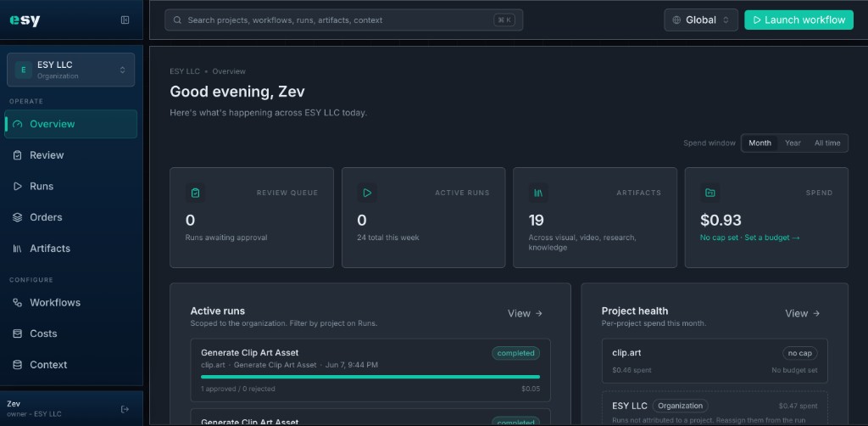This screenshot has width=868, height=426.
Task: Click the $0.05 run cost
Action: 531,389
